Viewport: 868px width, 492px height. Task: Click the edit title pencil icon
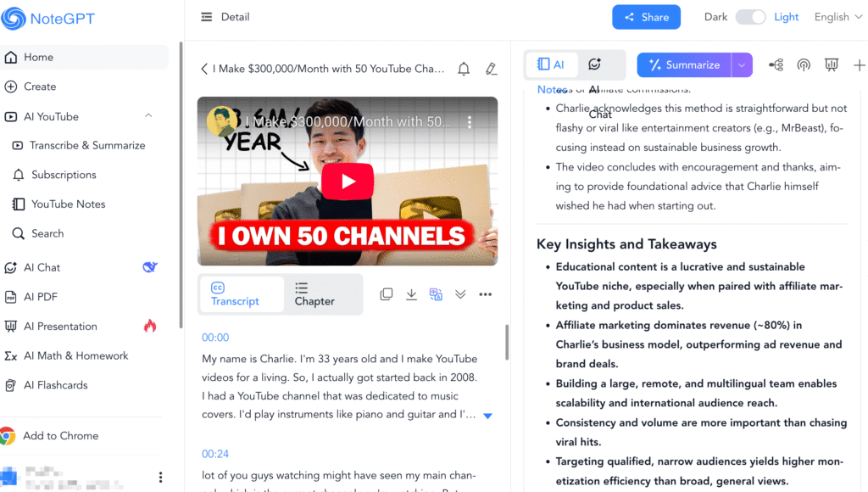[491, 69]
